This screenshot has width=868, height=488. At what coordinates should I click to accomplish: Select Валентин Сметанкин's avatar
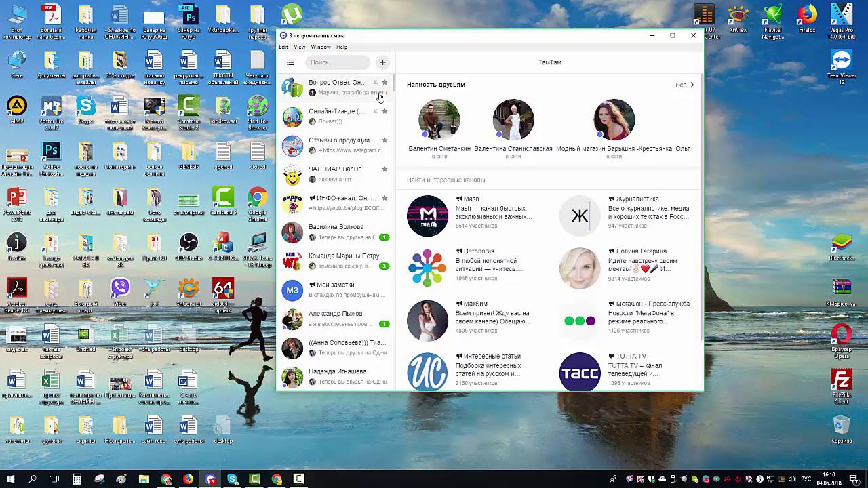point(439,120)
